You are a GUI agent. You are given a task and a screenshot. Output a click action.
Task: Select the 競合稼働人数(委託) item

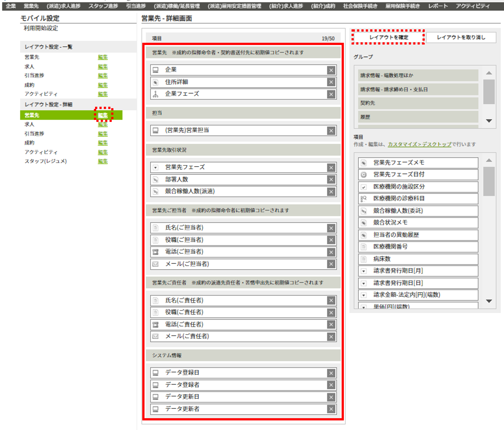click(x=418, y=211)
